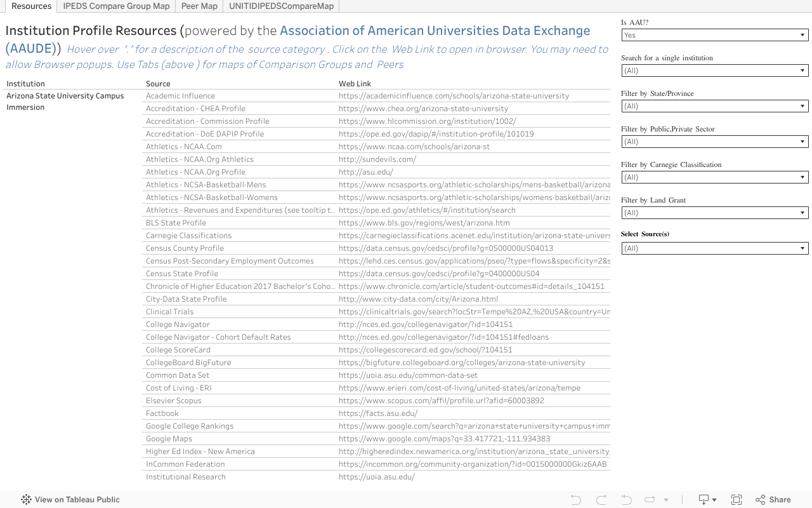Viewport: 812px width, 508px height.
Task: Click the Source column header
Action: (x=158, y=84)
